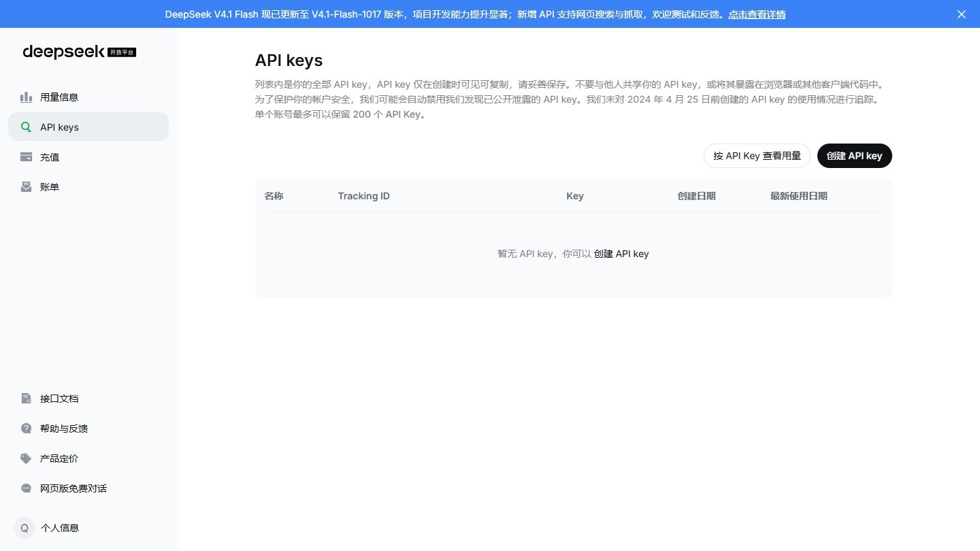
Task: Open 接口文档 in the sidebar
Action: (88, 399)
